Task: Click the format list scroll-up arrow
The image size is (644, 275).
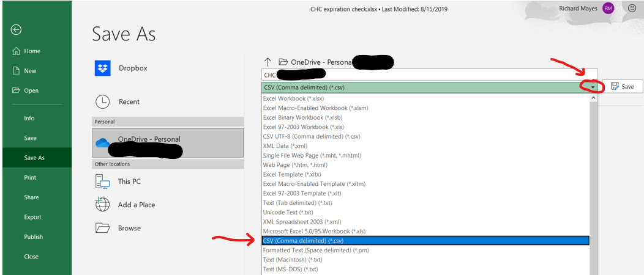Action: point(593,98)
